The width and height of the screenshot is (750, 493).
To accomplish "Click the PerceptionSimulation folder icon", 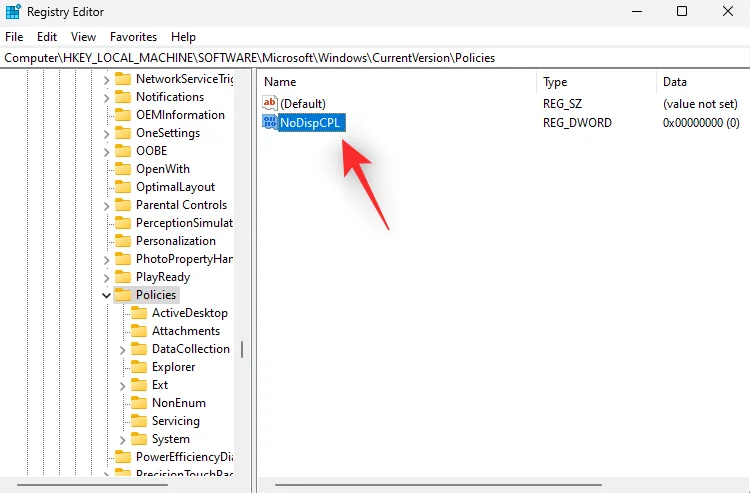I will click(123, 223).
